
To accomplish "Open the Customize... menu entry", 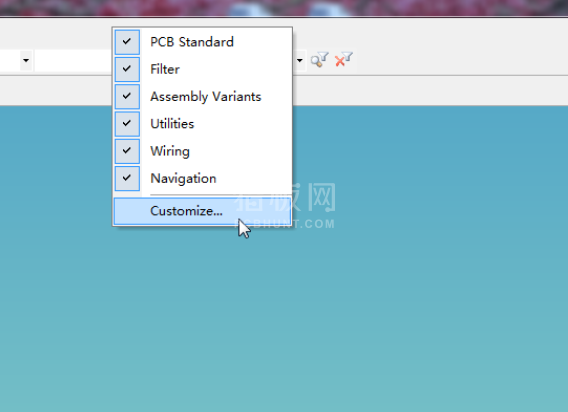I will pyautogui.click(x=202, y=211).
